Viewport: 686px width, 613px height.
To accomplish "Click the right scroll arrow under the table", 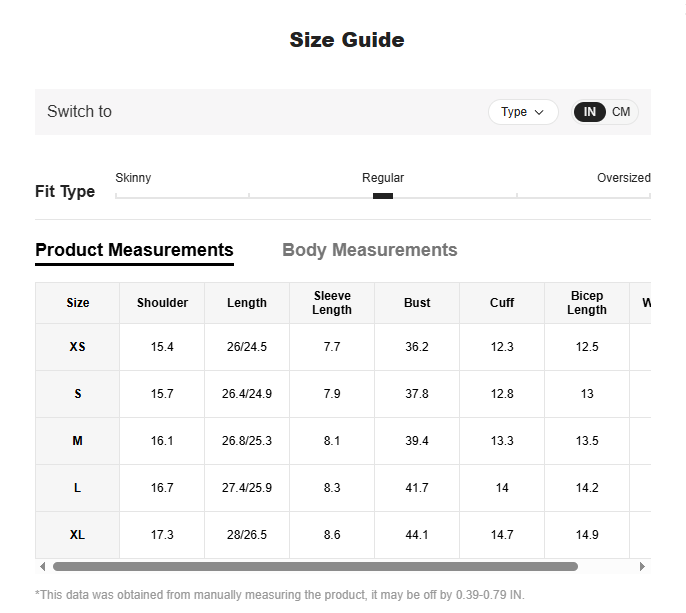I will (642, 567).
